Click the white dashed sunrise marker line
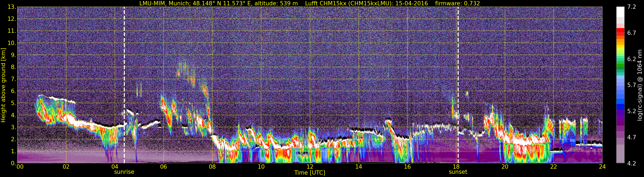This screenshot has width=644, height=177. coord(124,85)
